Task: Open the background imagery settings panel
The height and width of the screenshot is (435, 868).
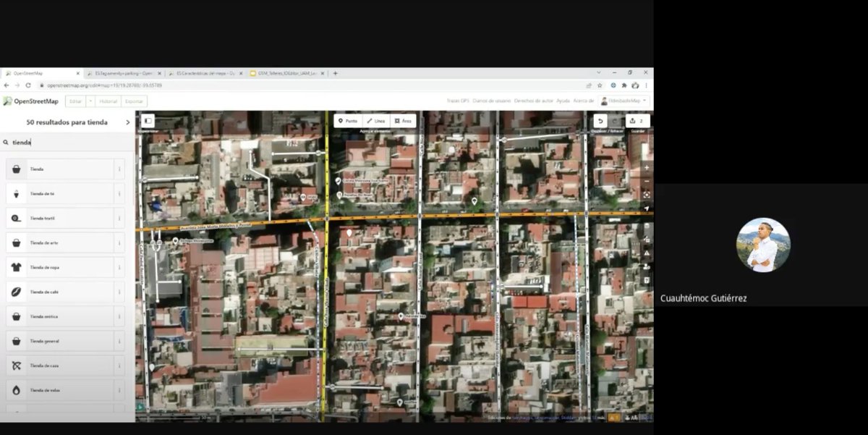Action: click(x=646, y=226)
